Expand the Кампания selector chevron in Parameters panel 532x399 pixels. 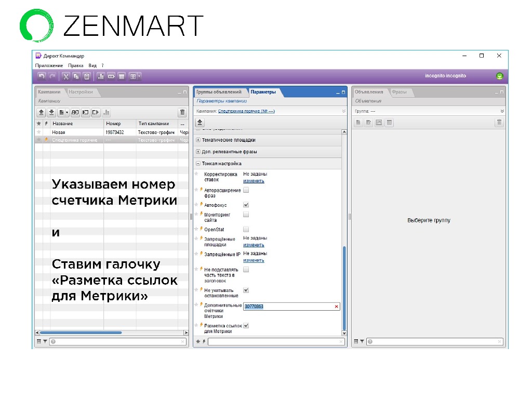(343, 111)
